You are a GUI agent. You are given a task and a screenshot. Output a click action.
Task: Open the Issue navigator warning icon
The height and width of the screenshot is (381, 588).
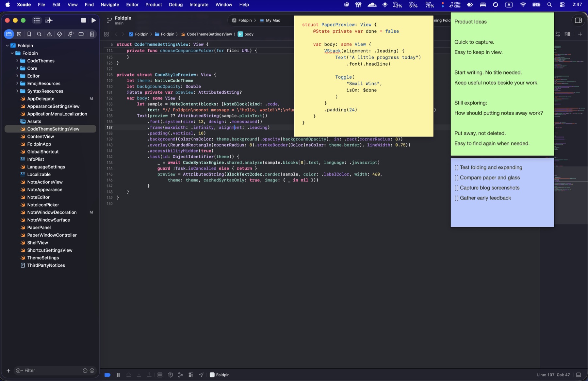click(49, 34)
